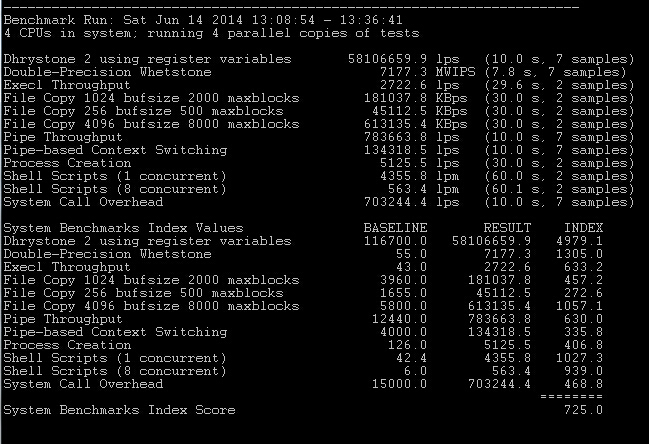The height and width of the screenshot is (444, 649).
Task: Click Context Switching index 335.8
Action: tap(584, 332)
